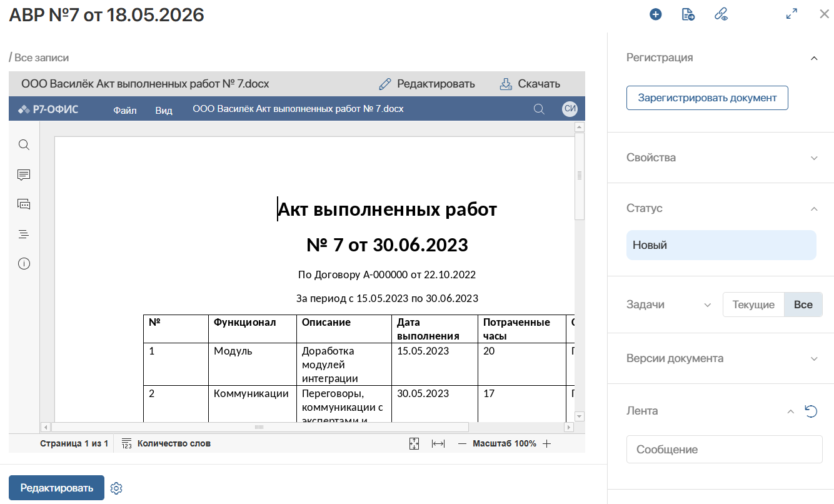The height and width of the screenshot is (504, 834).
Task: Click the vertical scrollbar thumb of the document
Action: pos(580,176)
